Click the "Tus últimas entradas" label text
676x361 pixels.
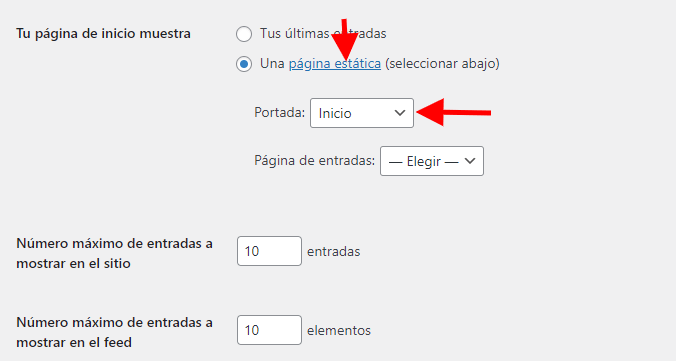(x=323, y=34)
